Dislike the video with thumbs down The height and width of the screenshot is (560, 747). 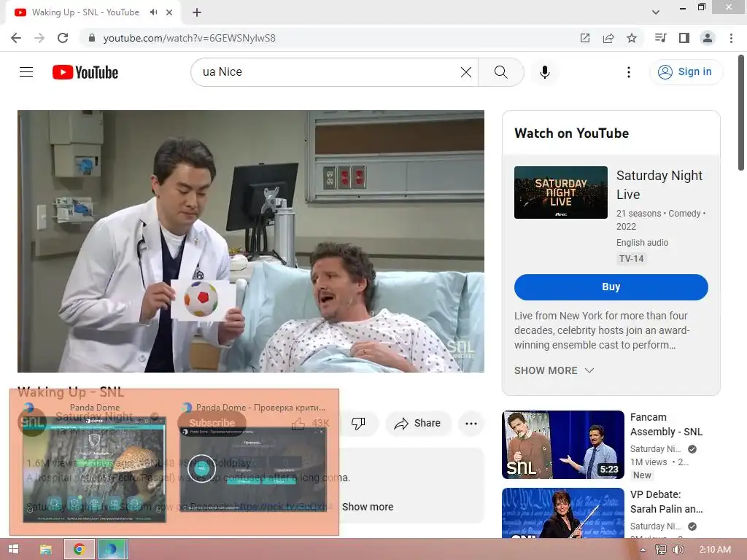tap(358, 423)
